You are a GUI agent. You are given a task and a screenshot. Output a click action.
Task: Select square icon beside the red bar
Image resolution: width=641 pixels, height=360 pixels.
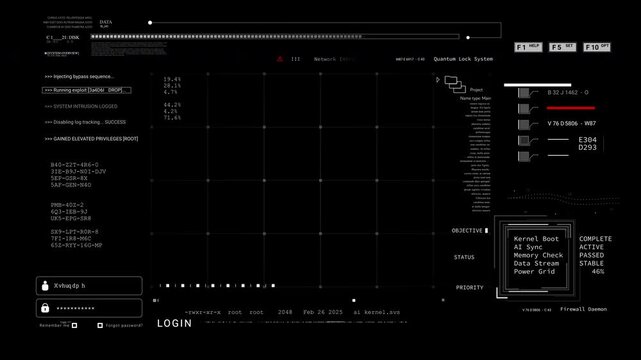pos(523,109)
